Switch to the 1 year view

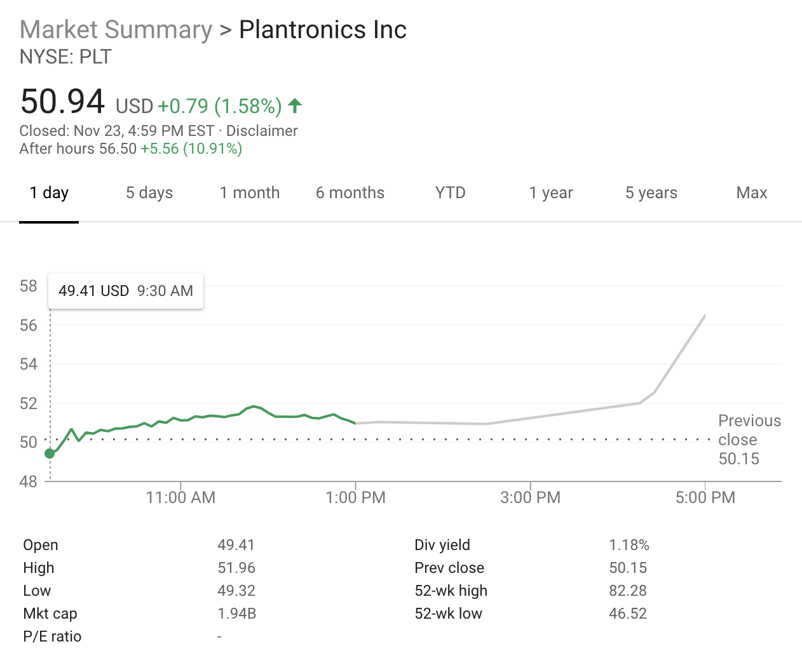click(551, 193)
